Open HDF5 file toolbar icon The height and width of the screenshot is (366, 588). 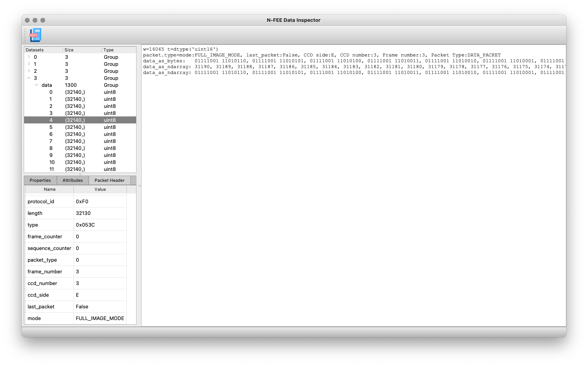[35, 35]
